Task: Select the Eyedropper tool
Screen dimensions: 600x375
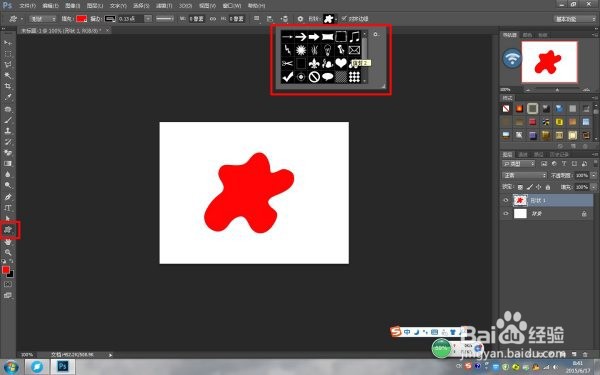Action: (8, 97)
